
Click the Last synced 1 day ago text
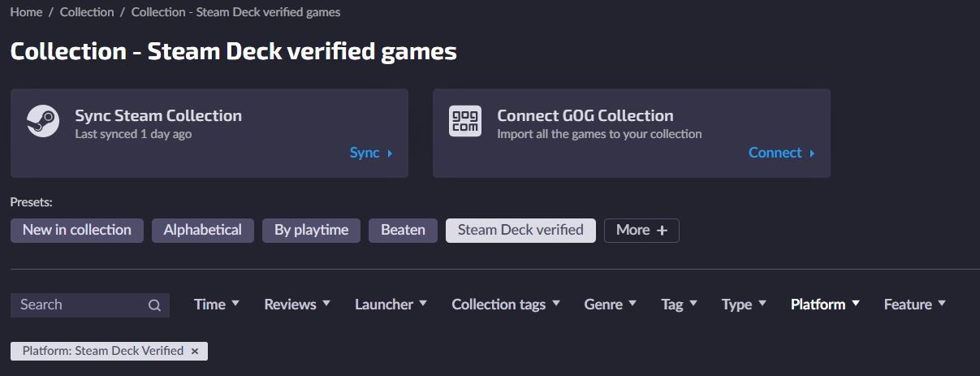click(x=133, y=134)
